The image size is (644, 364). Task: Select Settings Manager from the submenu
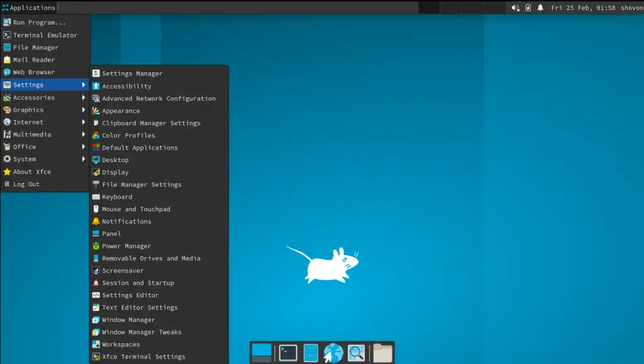click(x=132, y=73)
